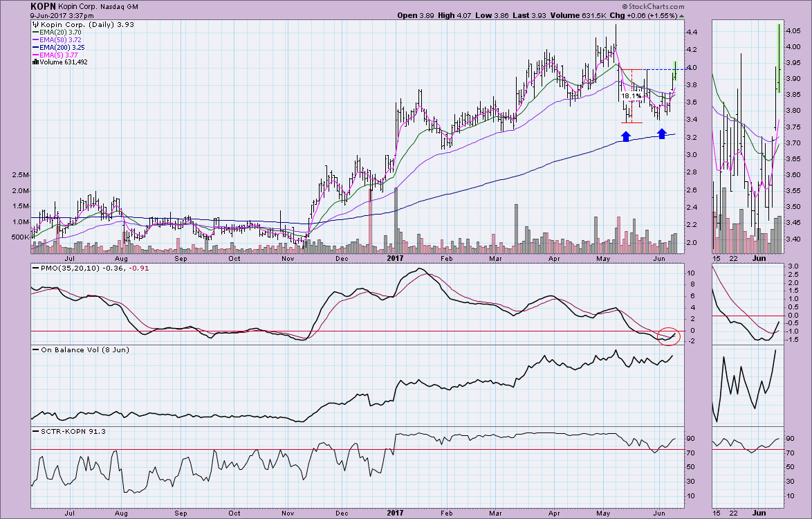Screen dimensions: 812x519
Task: Click the volume bars icon in the legend
Action: 35,62
